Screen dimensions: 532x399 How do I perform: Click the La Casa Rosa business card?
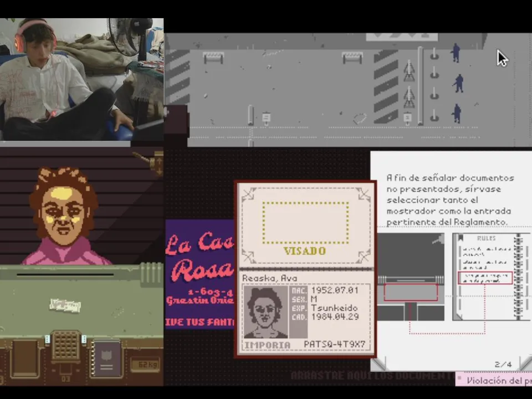(x=200, y=274)
